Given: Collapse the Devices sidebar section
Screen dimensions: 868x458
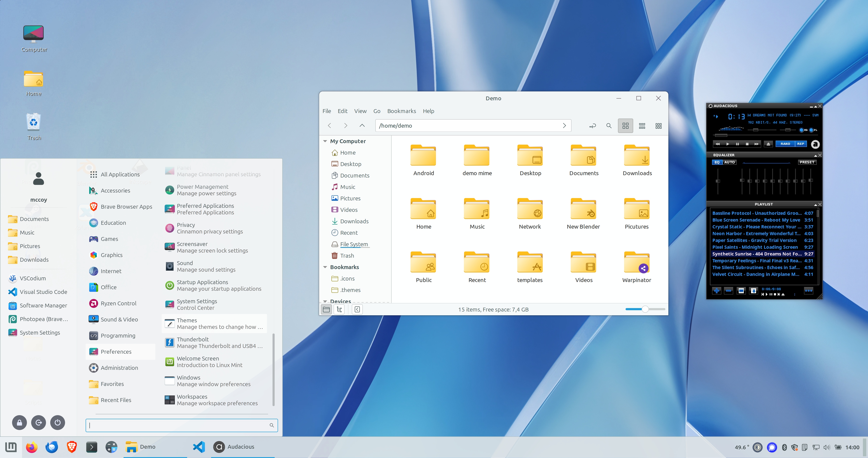Looking at the screenshot, I should click(325, 301).
